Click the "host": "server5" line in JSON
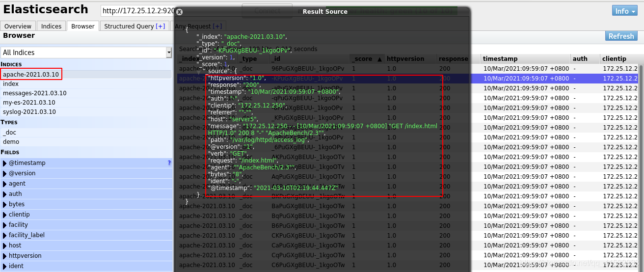Viewport: 644px width, 272px height. (x=233, y=119)
